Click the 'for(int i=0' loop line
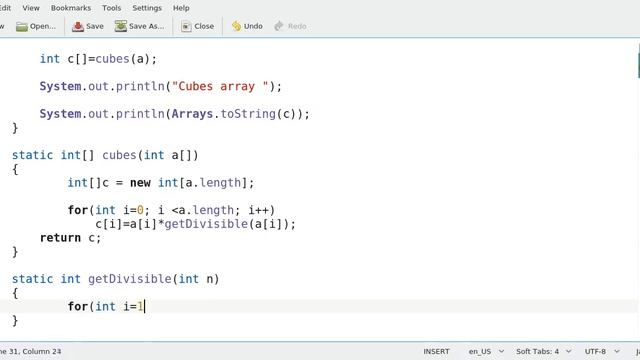The height and width of the screenshot is (360, 640). (171, 210)
